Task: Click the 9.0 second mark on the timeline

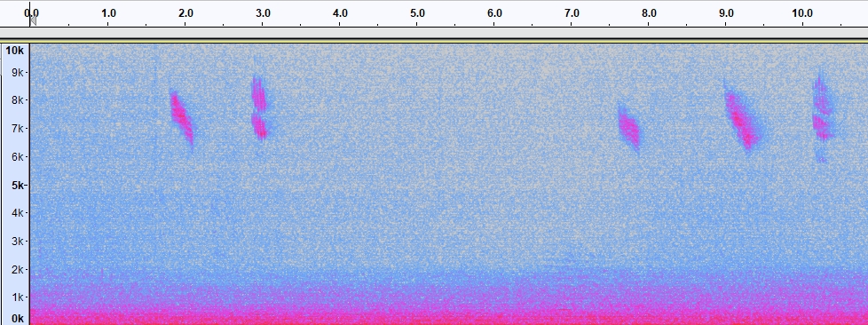Action: pos(726,12)
